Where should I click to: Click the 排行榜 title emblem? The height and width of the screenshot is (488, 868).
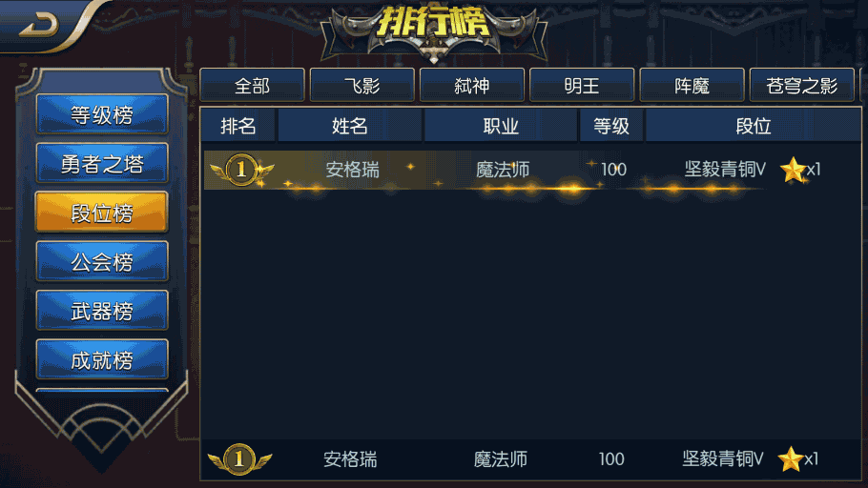point(433,30)
